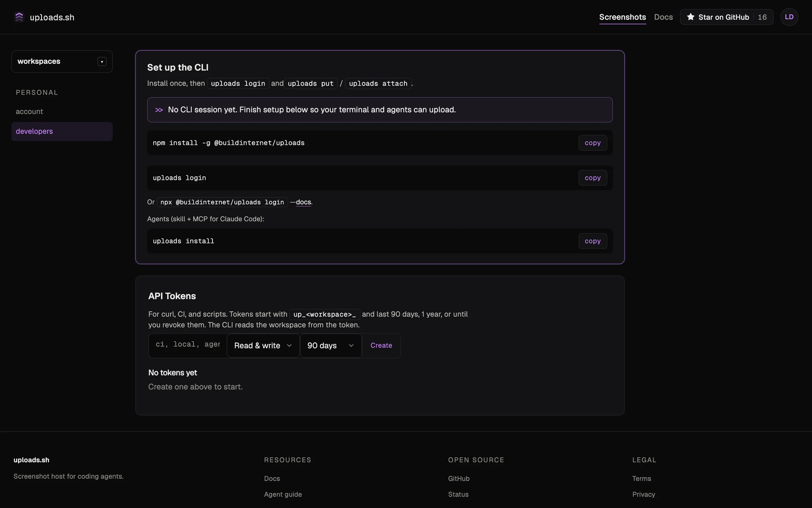Open the 90 days expiry dropdown
Viewport: 812px width, 508px height.
pos(331,345)
